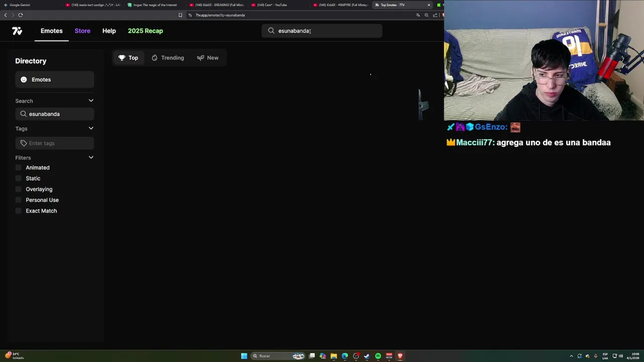The height and width of the screenshot is (362, 644).
Task: Open the Windows Start menu
Action: [244, 356]
